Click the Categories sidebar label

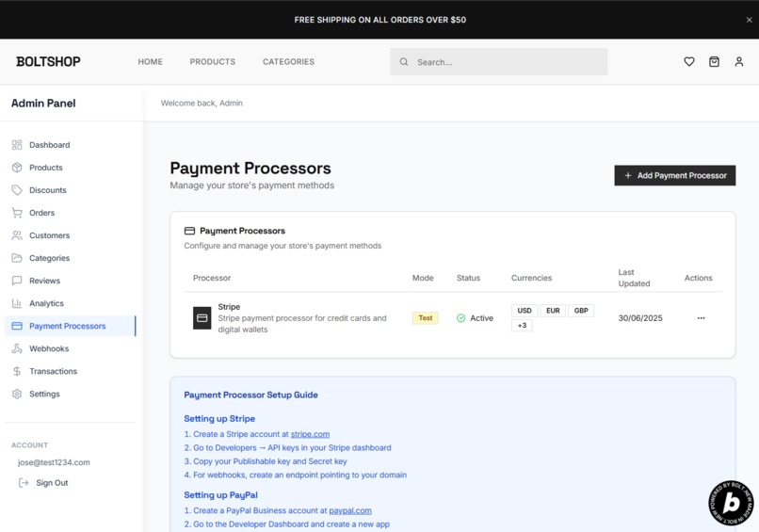tap(49, 258)
